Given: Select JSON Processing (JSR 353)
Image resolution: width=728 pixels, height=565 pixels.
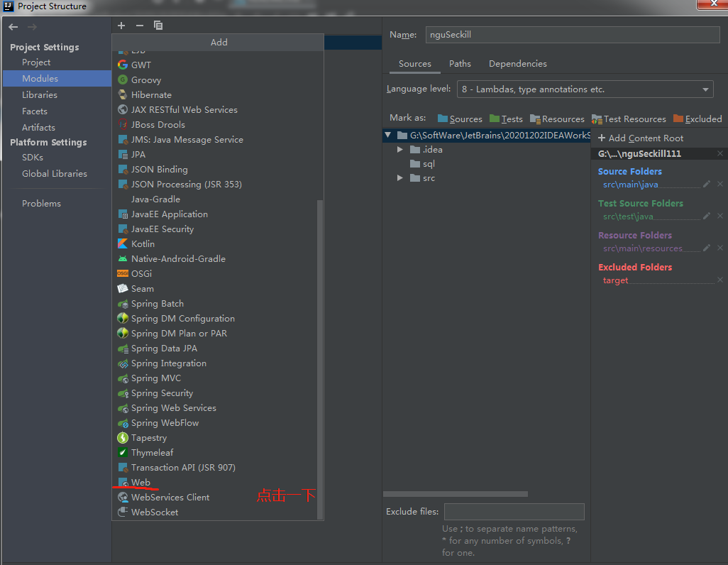Looking at the screenshot, I should (218, 184).
